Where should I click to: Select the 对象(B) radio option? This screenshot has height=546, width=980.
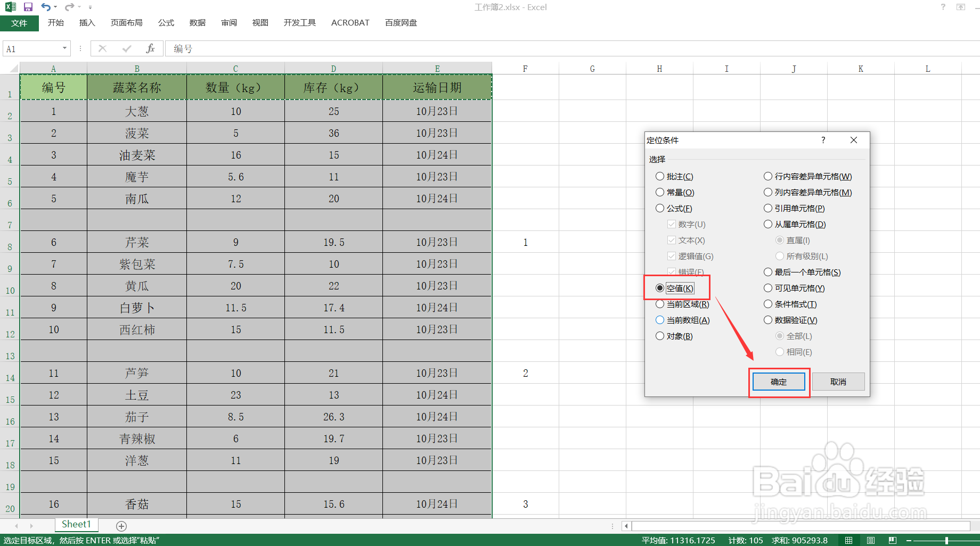tap(674, 336)
